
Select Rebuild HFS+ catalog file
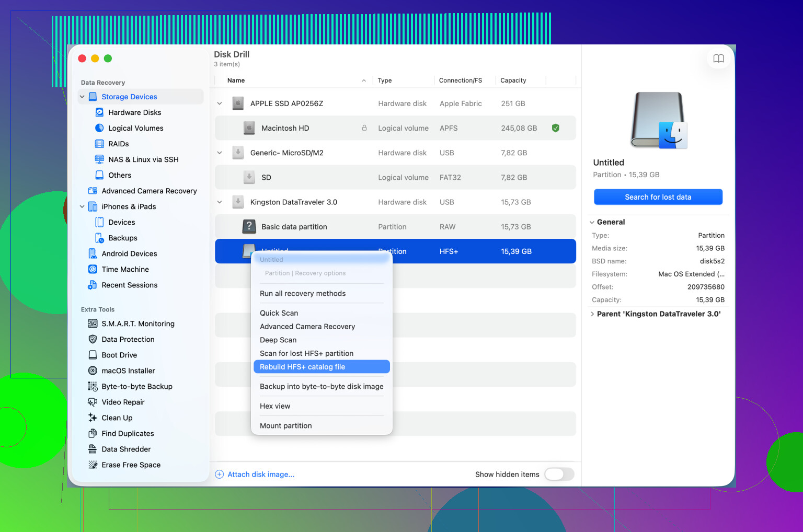tap(322, 367)
